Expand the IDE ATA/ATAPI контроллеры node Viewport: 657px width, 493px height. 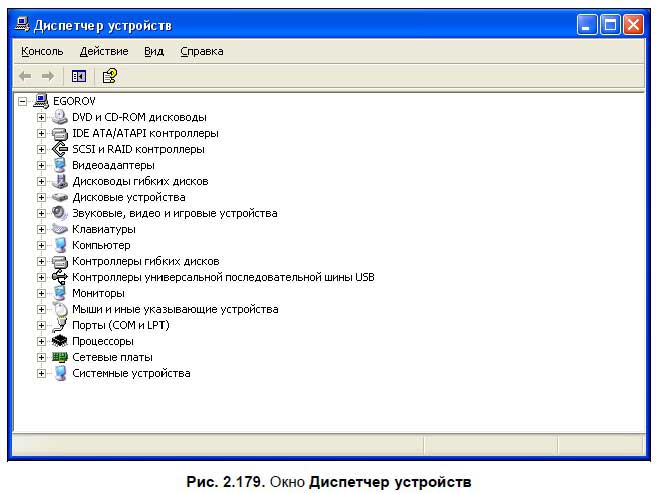(42, 133)
